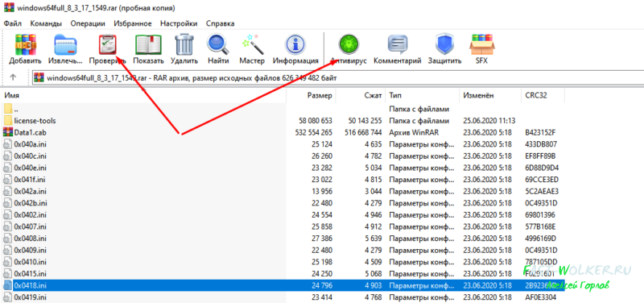Image resolution: width=644 pixels, height=303 pixels.
Task: Click the Добавить (Add) toolbar icon
Action: (x=26, y=45)
